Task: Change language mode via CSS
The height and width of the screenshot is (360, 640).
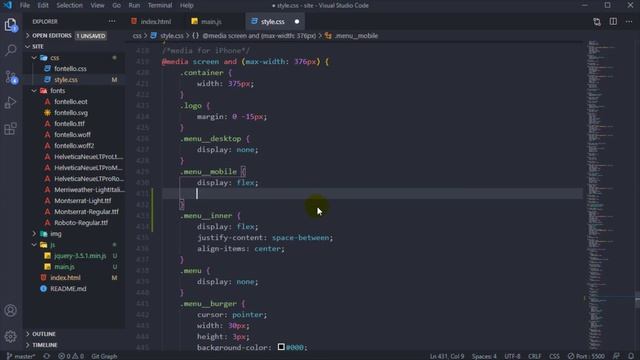Action: pos(554,356)
